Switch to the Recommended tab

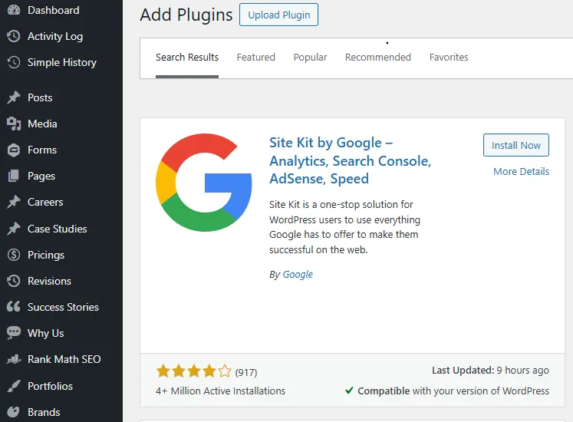pyautogui.click(x=378, y=57)
